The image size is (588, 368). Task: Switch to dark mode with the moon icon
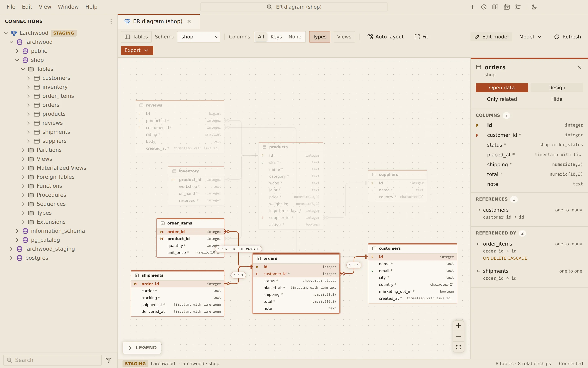tap(534, 7)
